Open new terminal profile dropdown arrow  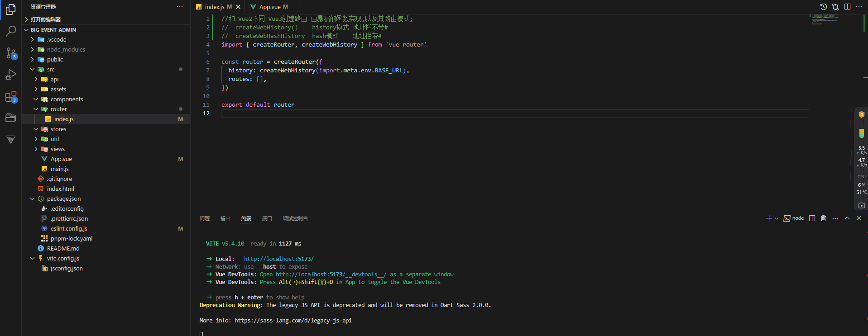click(x=777, y=218)
